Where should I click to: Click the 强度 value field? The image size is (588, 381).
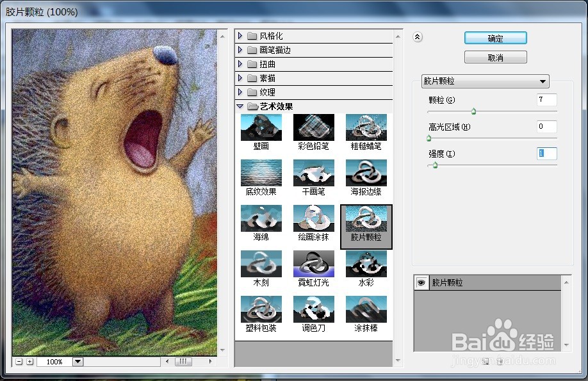(546, 154)
